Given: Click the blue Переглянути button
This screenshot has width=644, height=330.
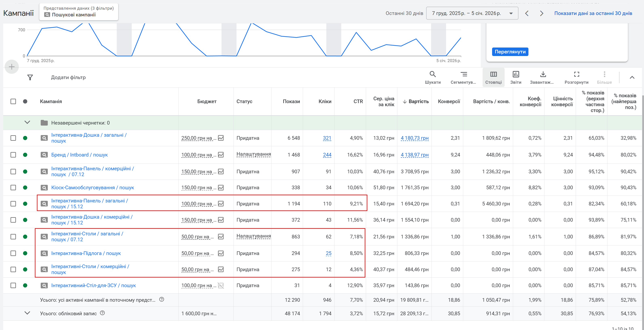Looking at the screenshot, I should [510, 52].
